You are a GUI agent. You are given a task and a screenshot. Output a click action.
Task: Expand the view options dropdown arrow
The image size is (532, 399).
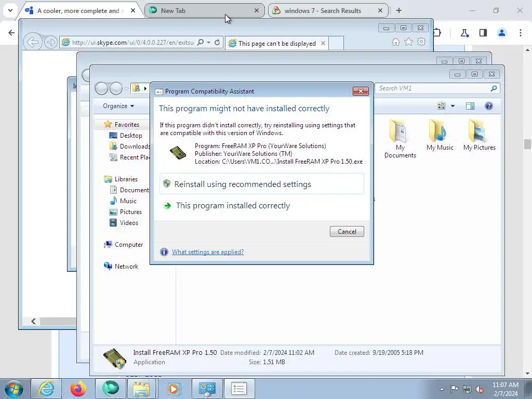coord(453,106)
